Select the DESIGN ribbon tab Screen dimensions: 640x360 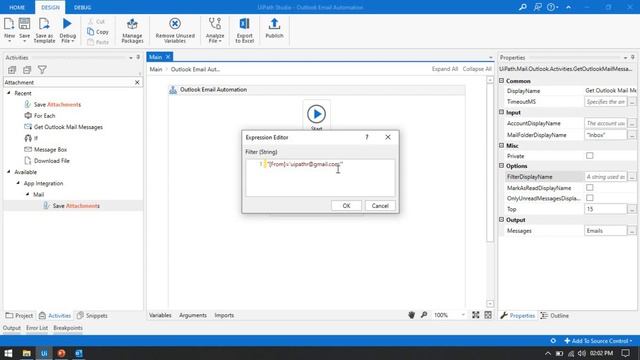coord(51,7)
